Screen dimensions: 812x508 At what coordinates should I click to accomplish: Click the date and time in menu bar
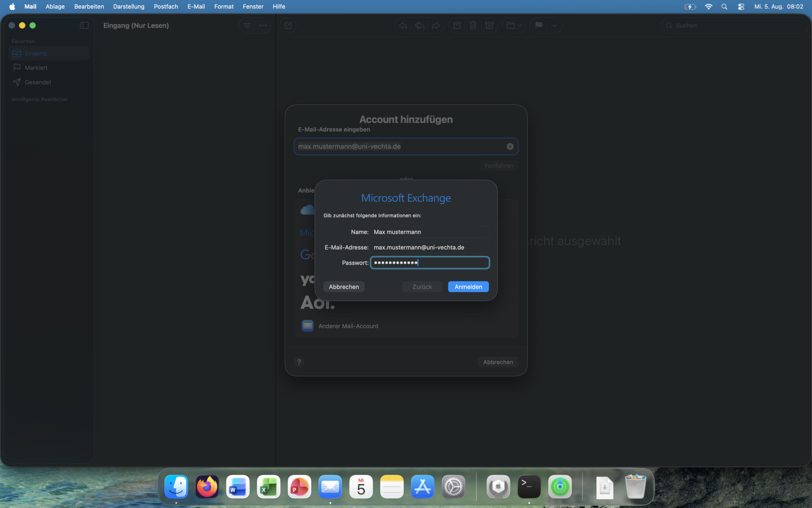click(779, 7)
